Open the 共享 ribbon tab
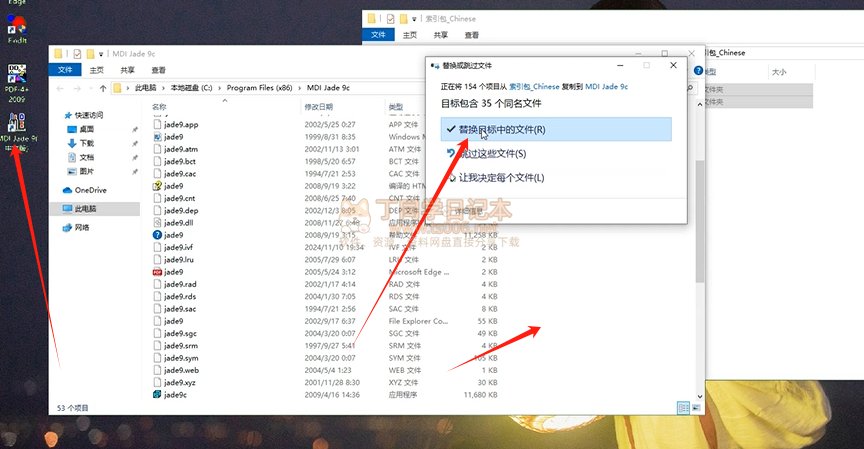The height and width of the screenshot is (449, 864). click(x=128, y=70)
